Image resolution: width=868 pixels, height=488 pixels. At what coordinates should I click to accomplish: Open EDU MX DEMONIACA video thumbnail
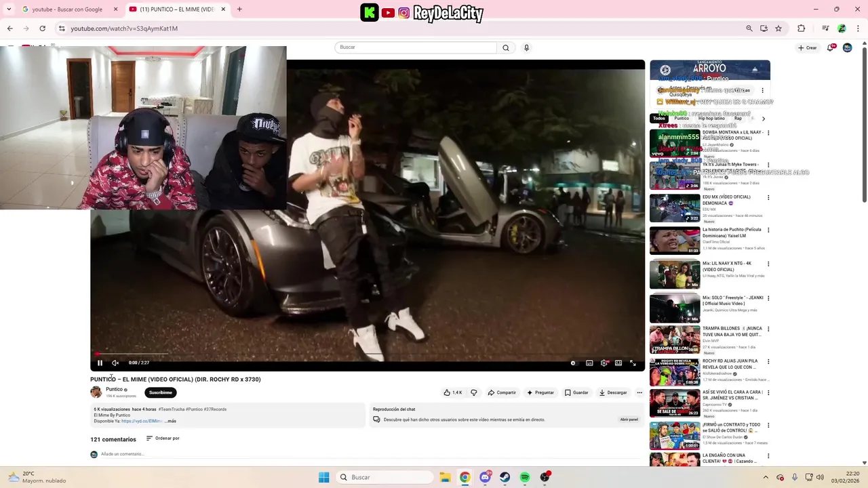675,208
